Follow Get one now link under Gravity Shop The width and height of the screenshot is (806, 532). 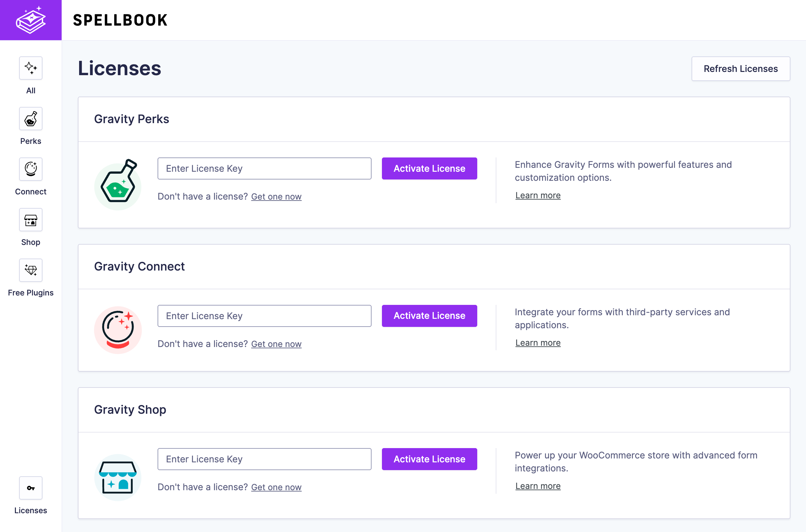(x=276, y=487)
